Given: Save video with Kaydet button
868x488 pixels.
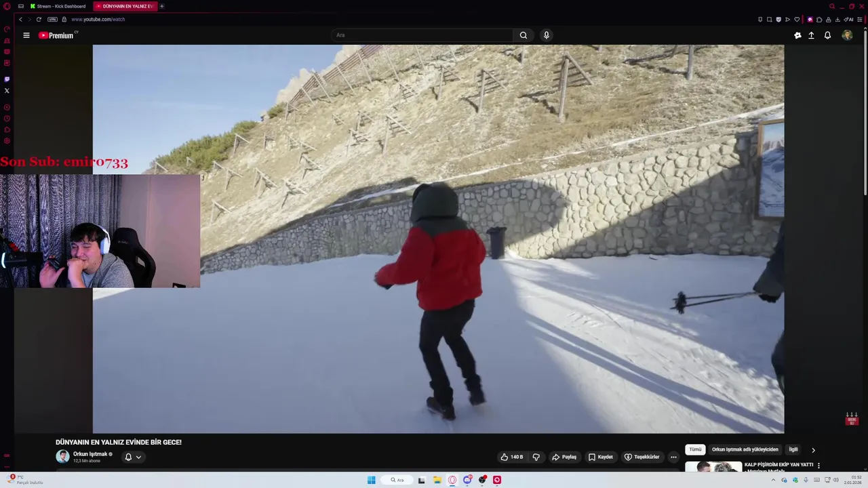Looking at the screenshot, I should (x=600, y=457).
